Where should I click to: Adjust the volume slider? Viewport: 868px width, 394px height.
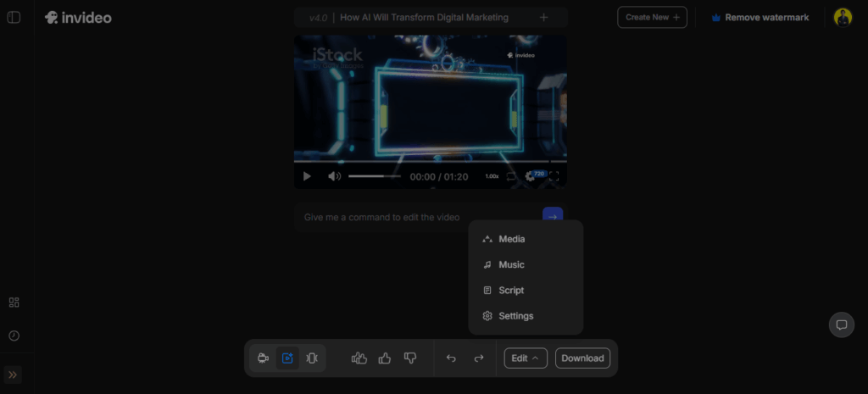374,176
